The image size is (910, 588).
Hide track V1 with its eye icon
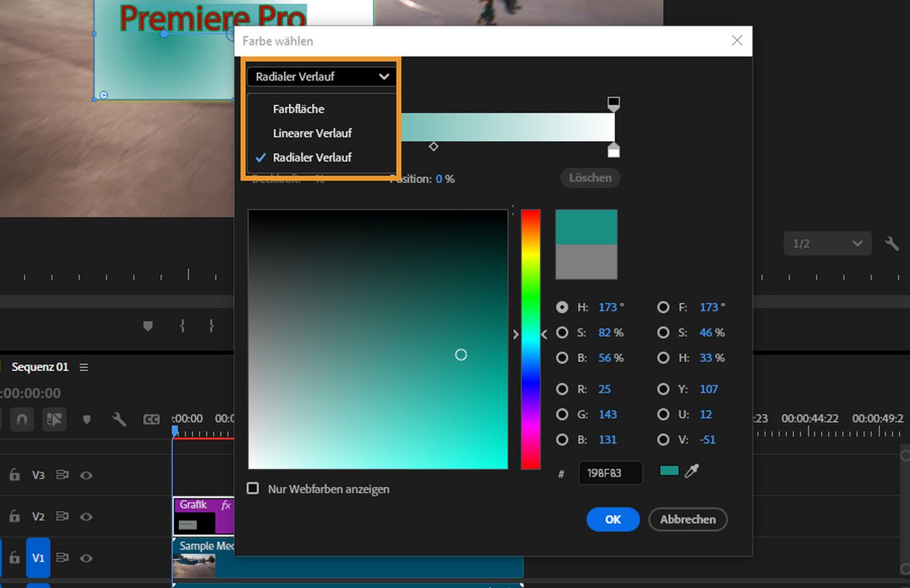(86, 558)
